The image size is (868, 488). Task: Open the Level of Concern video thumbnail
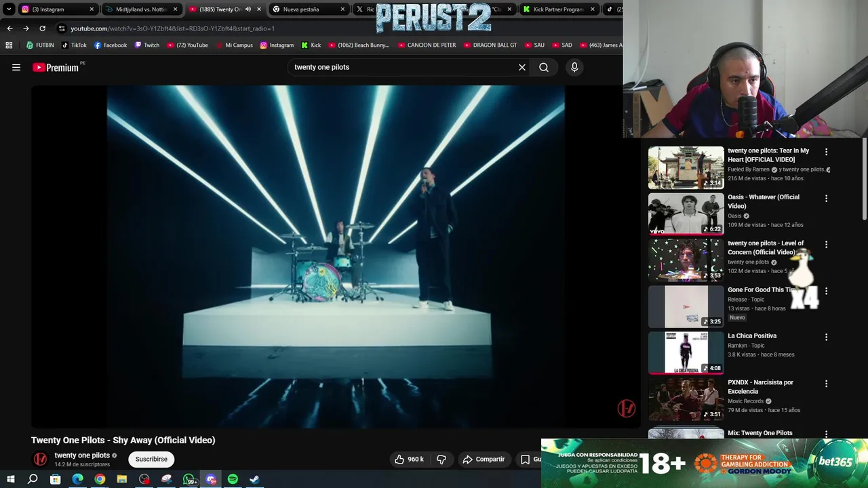coord(686,260)
